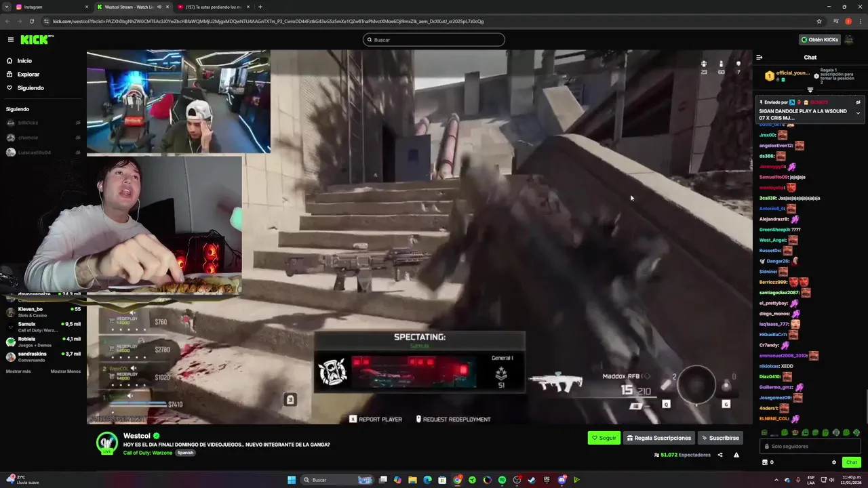Viewport: 868px width, 488px height.
Task: Switch to the YouTube browser tab
Action: [x=214, y=7]
